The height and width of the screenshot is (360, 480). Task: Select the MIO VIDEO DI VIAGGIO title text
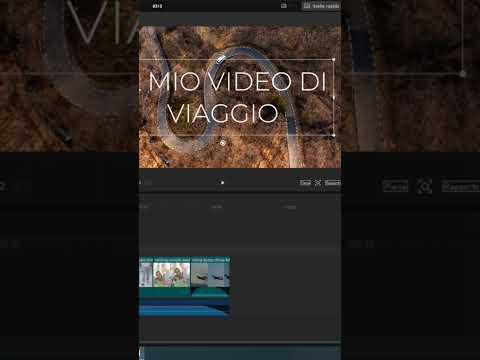237,97
